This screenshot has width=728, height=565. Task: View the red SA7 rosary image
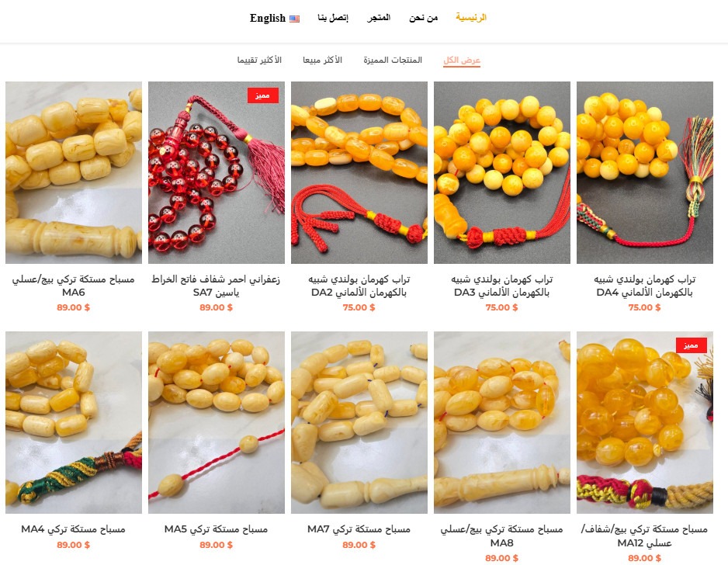217,173
